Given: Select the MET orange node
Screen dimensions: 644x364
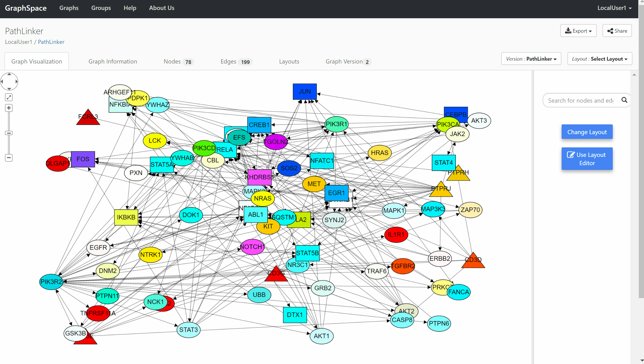Looking at the screenshot, I should (x=314, y=184).
